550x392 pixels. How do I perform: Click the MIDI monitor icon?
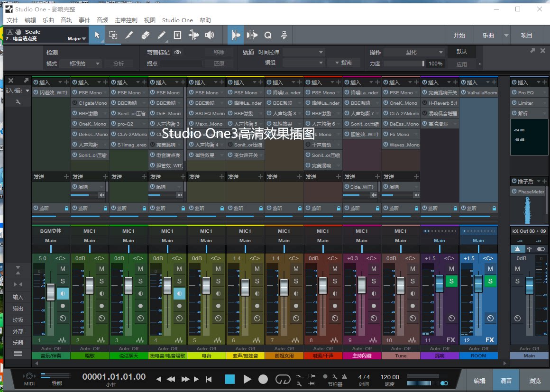[x=29, y=376]
